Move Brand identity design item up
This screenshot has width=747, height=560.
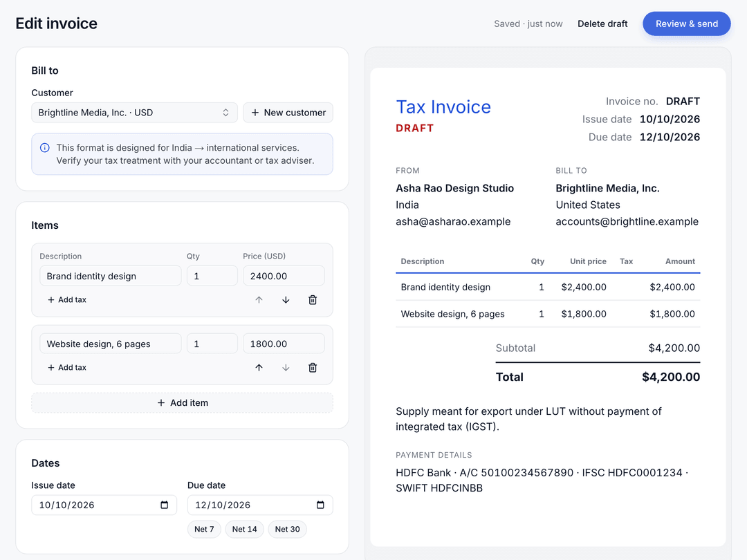click(x=259, y=300)
